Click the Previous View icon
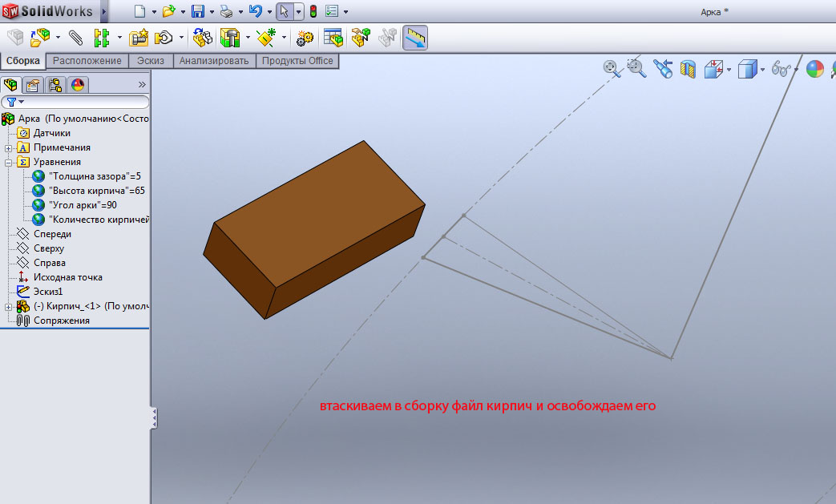This screenshot has height=504, width=836. [662, 69]
